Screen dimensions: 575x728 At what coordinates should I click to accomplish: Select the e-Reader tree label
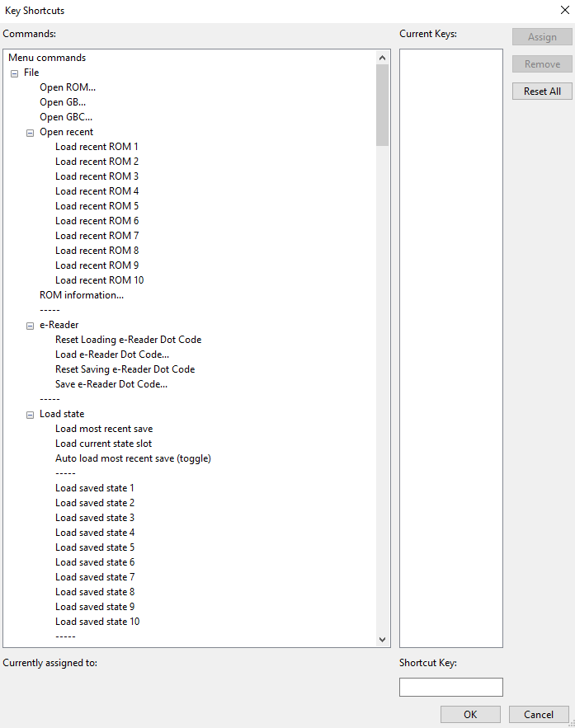coord(59,325)
